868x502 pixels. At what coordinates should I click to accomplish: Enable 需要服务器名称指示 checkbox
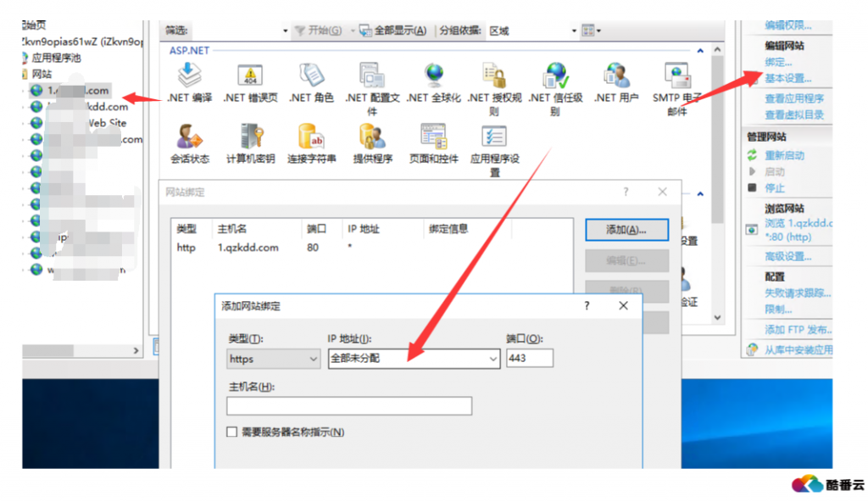pos(232,432)
